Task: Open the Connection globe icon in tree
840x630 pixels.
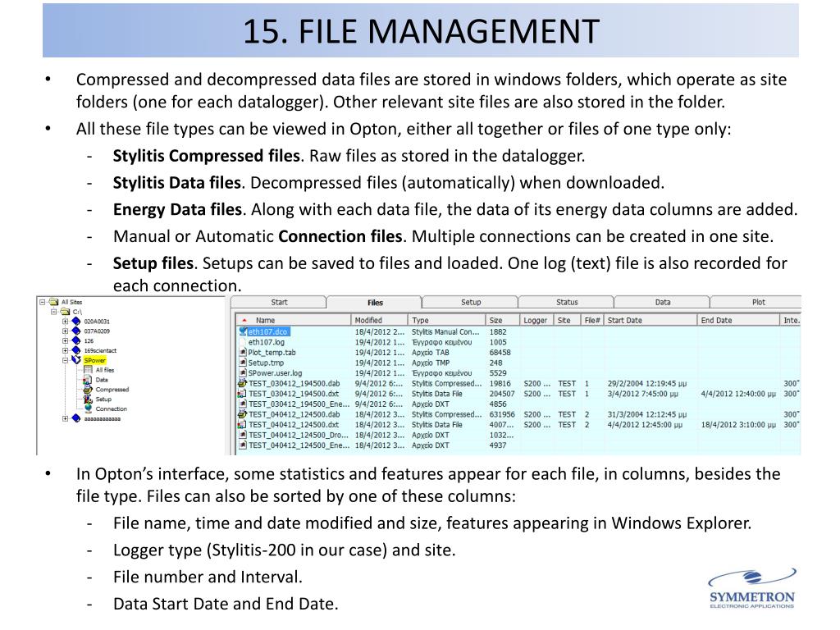Action: click(88, 409)
